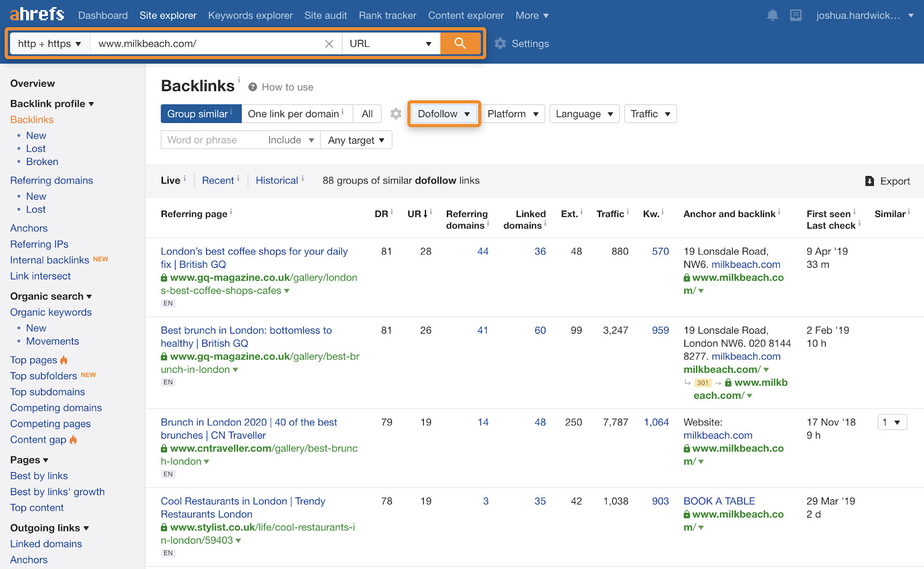The width and height of the screenshot is (924, 569).
Task: Open the http + https protocol selector
Action: click(49, 43)
